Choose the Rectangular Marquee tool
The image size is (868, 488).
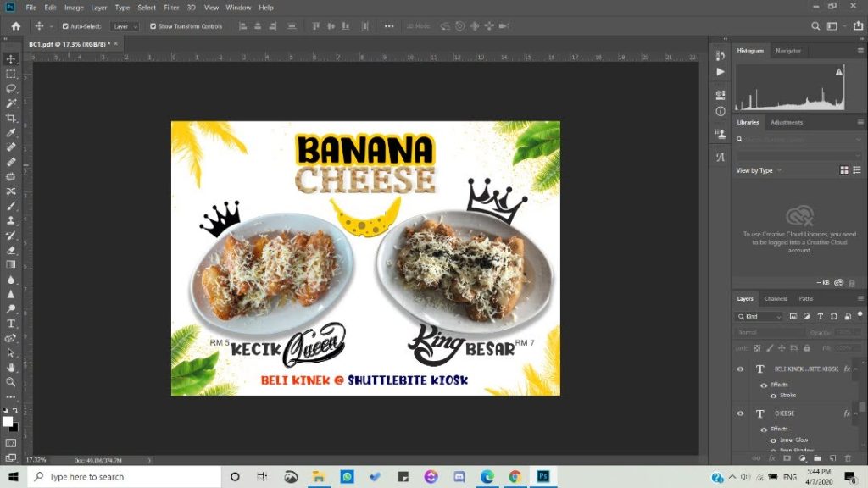coord(11,74)
